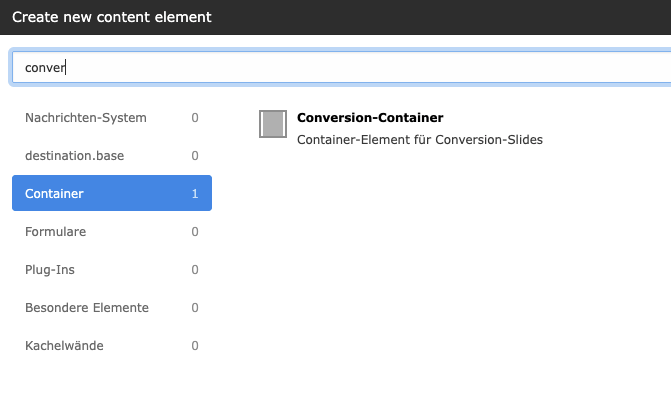This screenshot has height=403, width=671.
Task: Focus the search field containing 'conver'
Action: tap(341, 67)
